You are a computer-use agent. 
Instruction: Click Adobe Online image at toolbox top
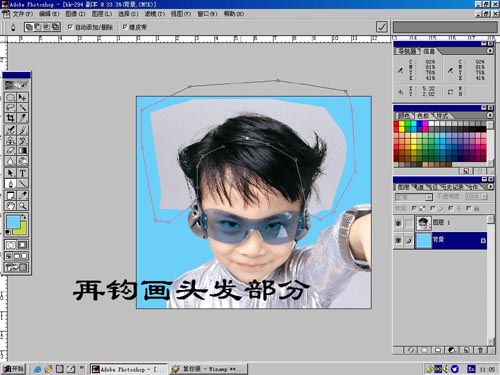click(16, 85)
